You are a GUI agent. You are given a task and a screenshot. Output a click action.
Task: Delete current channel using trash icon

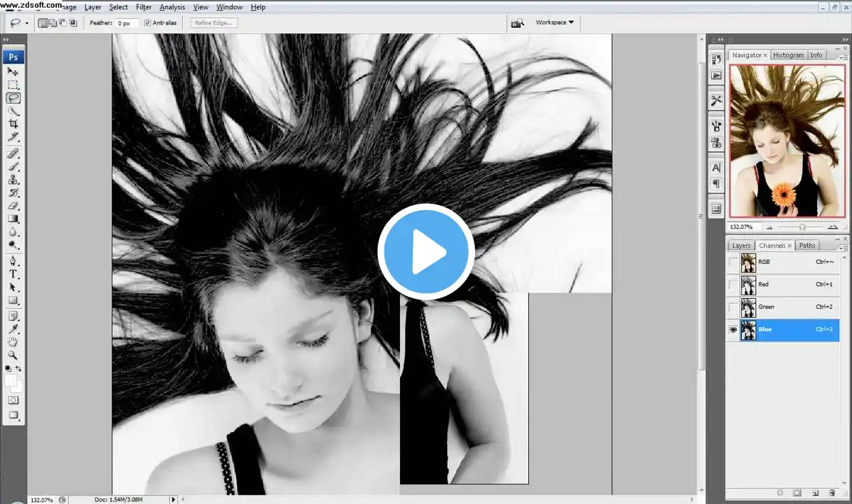[x=832, y=493]
